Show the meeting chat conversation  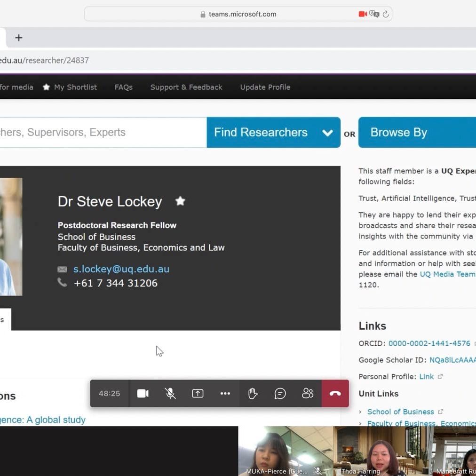280,393
